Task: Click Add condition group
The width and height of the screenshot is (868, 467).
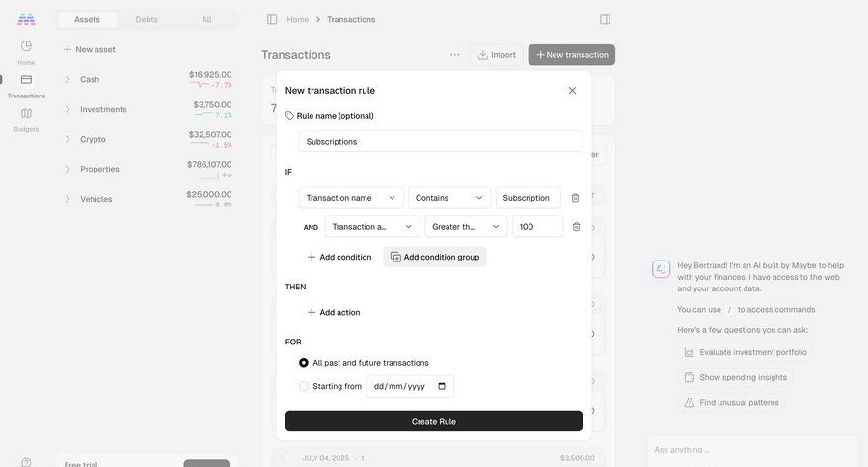Action: click(x=435, y=257)
